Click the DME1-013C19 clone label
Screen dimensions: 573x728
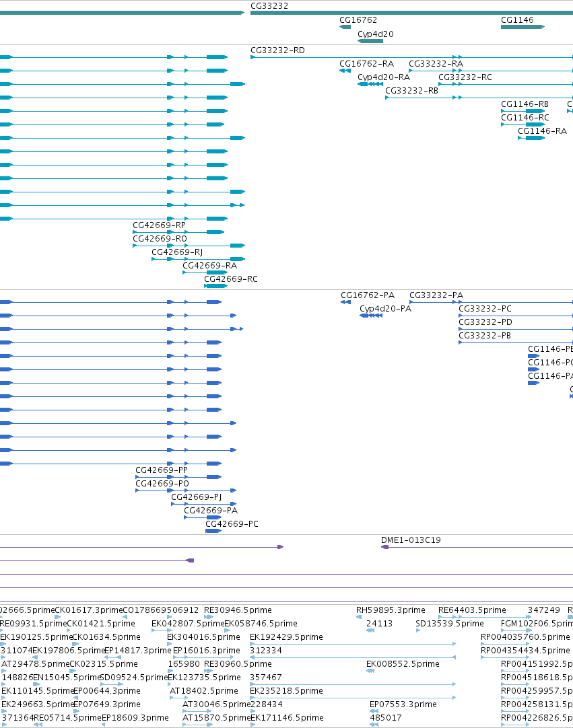[x=410, y=540]
